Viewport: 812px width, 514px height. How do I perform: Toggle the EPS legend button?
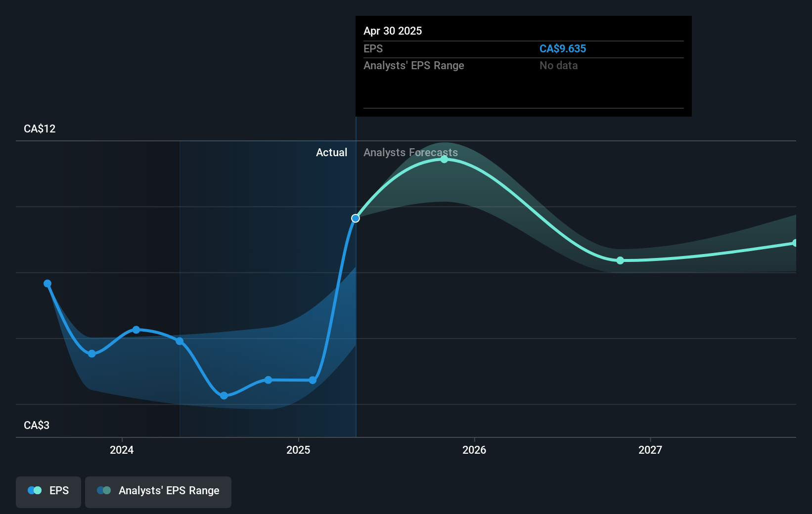pyautogui.click(x=48, y=492)
